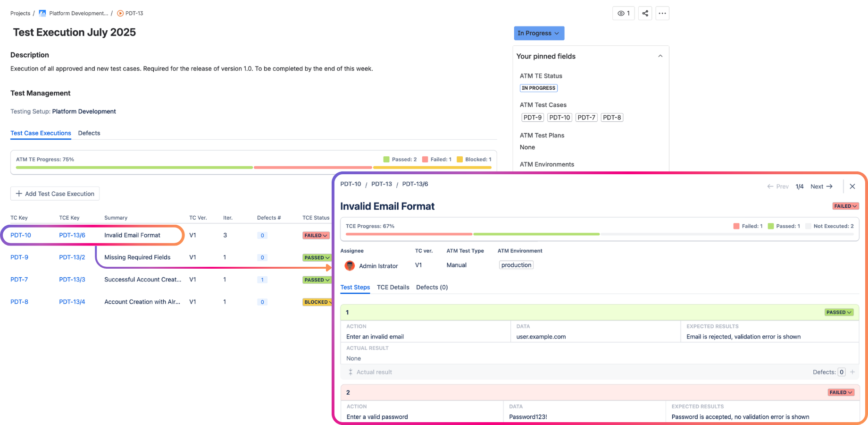Collapse the Your pinned fields section
Viewport: 868px width, 425px height.
660,56
